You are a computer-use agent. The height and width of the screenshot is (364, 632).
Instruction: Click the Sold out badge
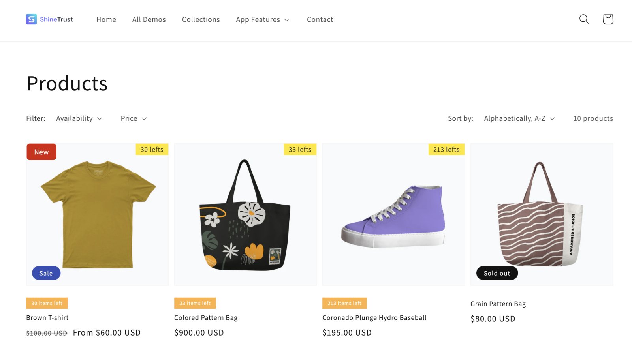(497, 273)
